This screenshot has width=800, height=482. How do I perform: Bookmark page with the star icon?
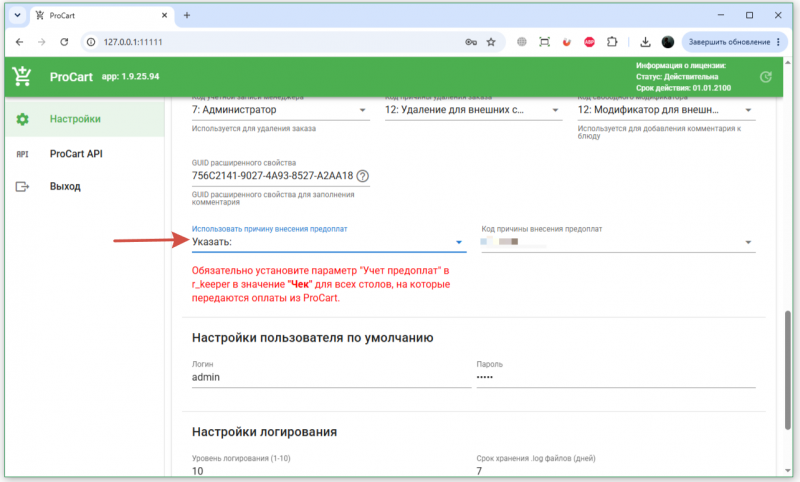click(x=491, y=42)
